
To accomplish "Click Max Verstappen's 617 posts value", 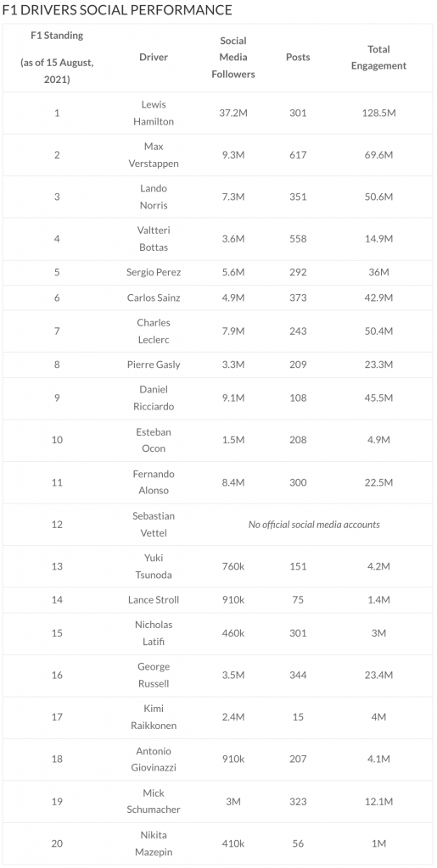I will 298,155.
